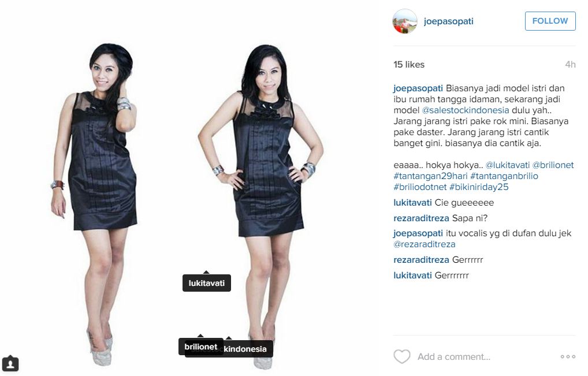
Task: Open the @lukitavati mention in caption
Action: [x=508, y=165]
